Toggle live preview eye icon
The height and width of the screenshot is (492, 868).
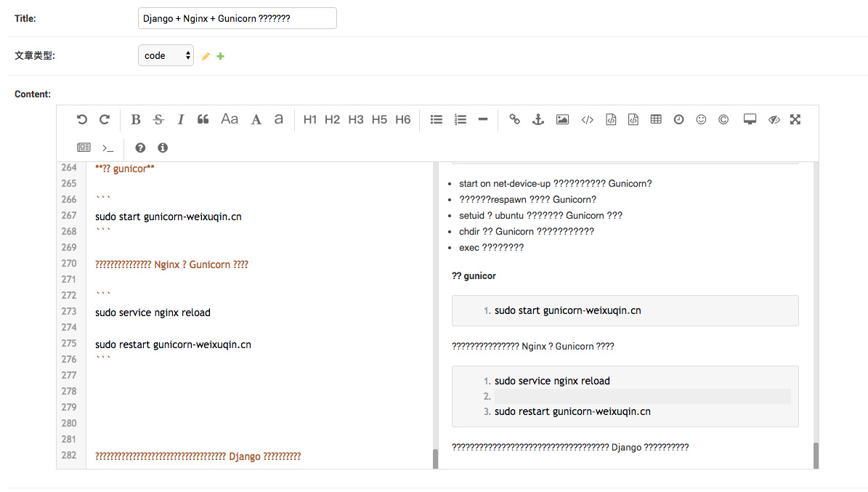pyautogui.click(x=774, y=120)
